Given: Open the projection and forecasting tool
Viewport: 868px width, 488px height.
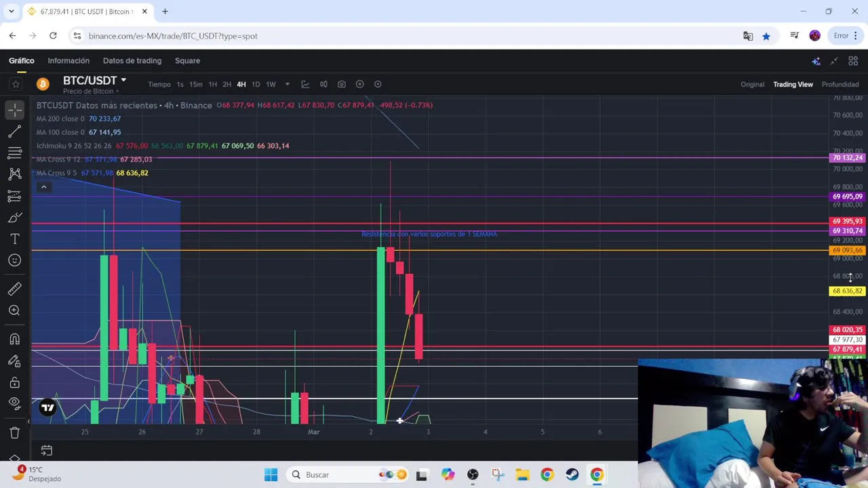Looking at the screenshot, I should coord(15,196).
